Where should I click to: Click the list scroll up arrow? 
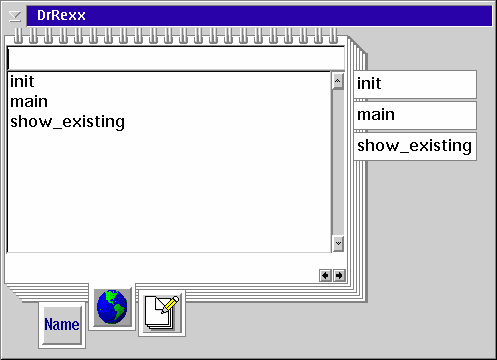point(338,81)
